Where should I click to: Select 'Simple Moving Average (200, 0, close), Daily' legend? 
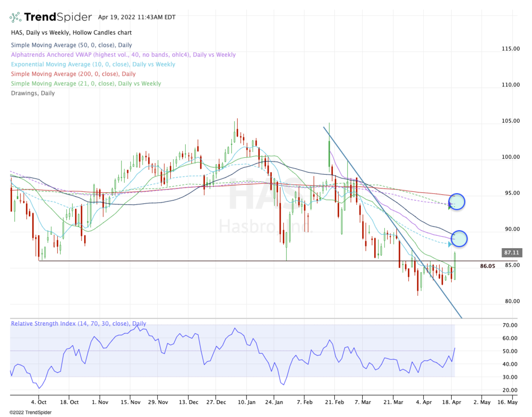73,74
